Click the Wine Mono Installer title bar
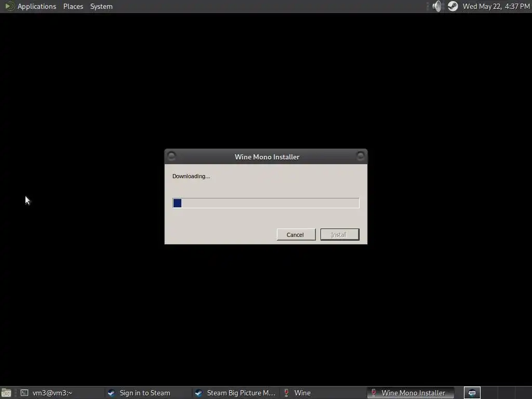532x399 pixels. tap(267, 157)
